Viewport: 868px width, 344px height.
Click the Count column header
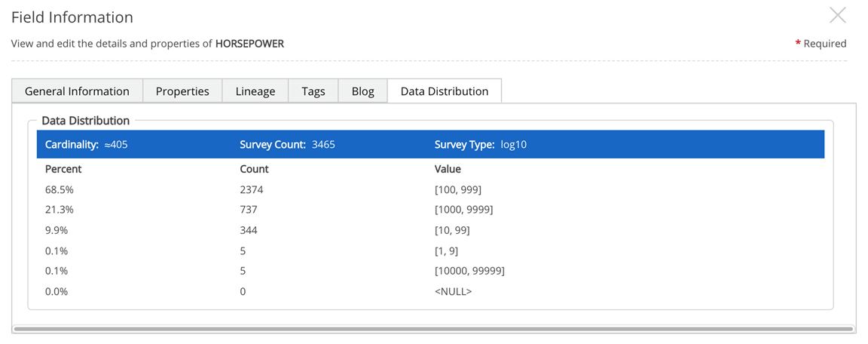click(x=254, y=169)
